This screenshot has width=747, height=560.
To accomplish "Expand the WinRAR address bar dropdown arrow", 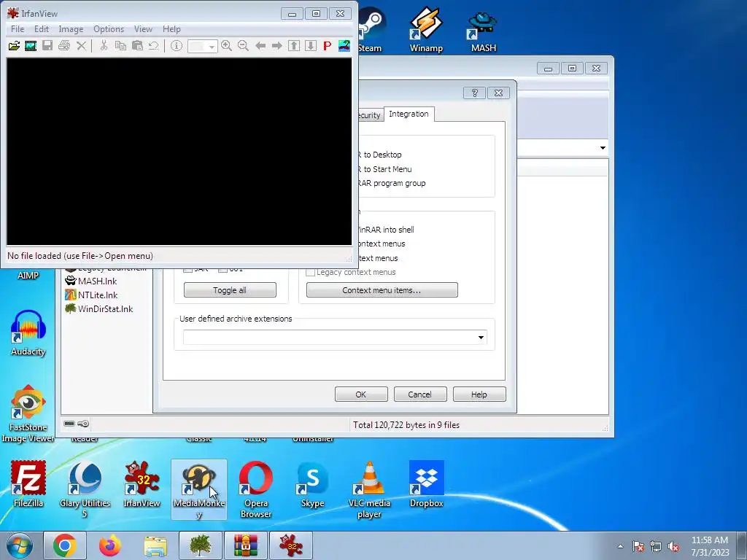I will coord(603,148).
